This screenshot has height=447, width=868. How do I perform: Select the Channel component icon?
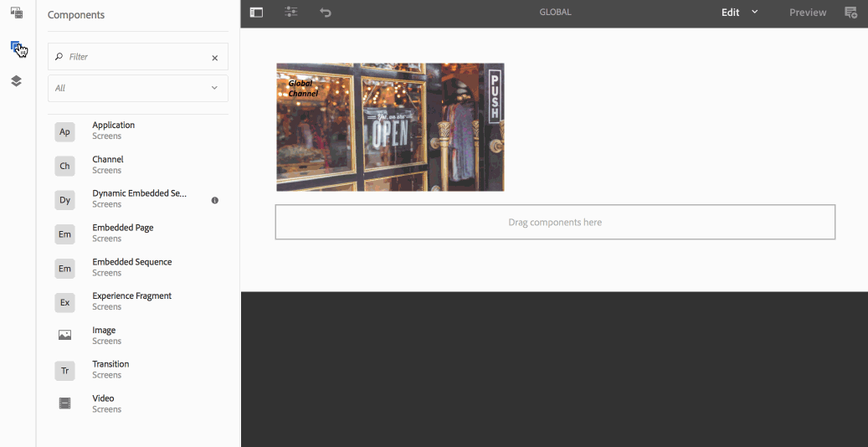tap(64, 167)
